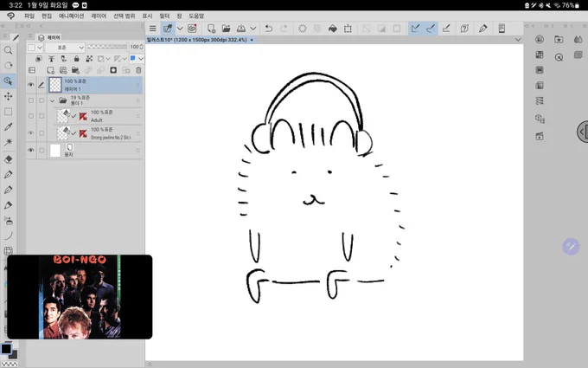Image resolution: width=588 pixels, height=368 pixels.
Task: Open file using the folder icon
Action: coord(227,29)
